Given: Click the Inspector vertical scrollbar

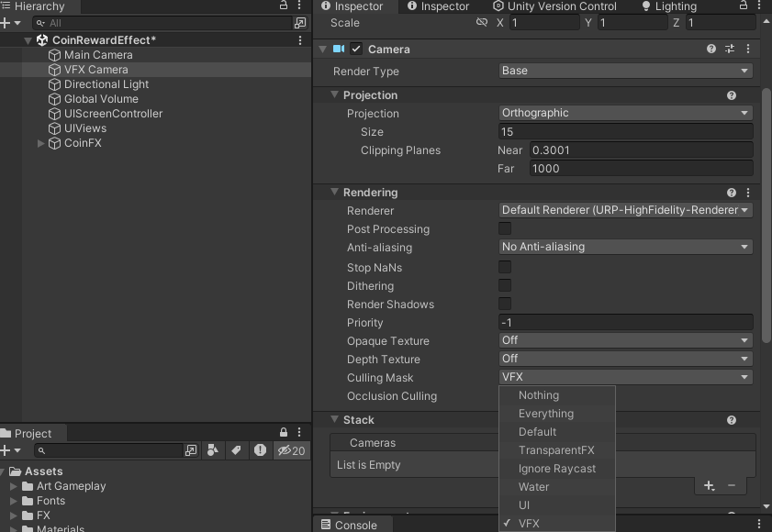Looking at the screenshot, I should (x=766, y=215).
